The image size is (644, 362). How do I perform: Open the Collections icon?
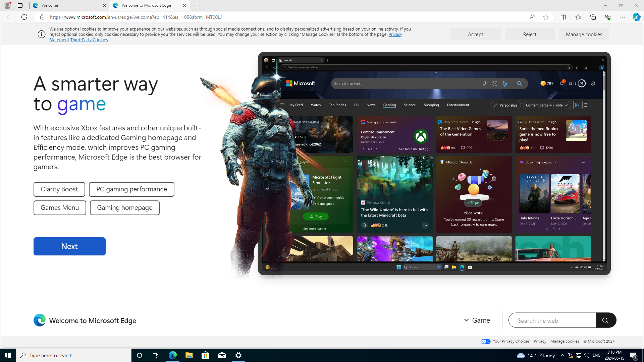[x=593, y=17]
